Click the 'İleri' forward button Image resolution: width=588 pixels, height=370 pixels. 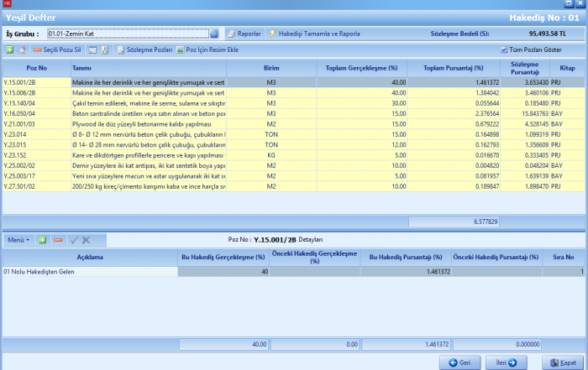[x=507, y=362]
